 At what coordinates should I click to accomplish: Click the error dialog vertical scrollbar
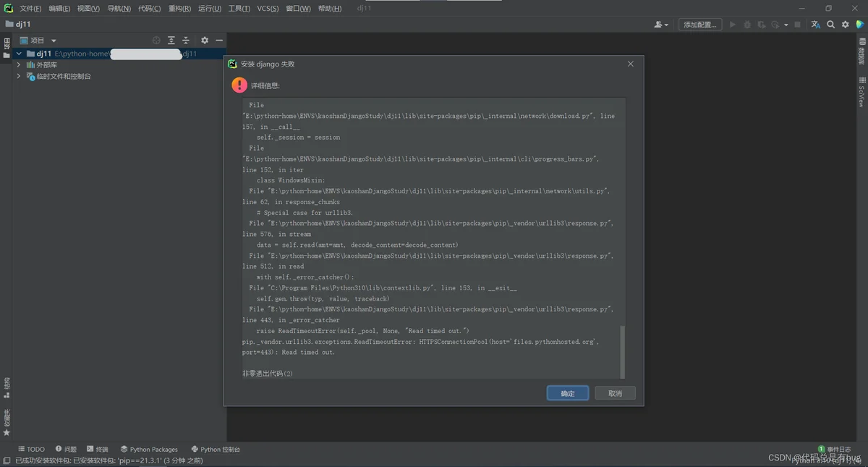click(x=621, y=352)
